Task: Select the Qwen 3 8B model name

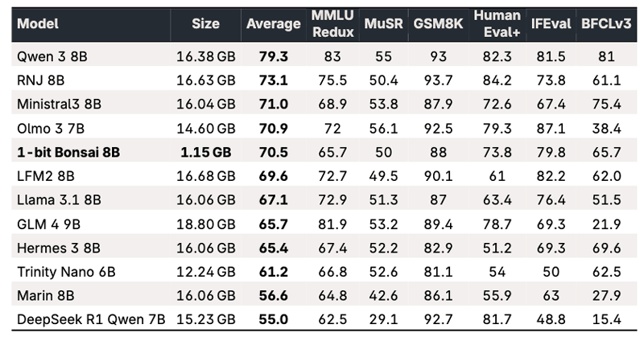Action: tap(50, 56)
